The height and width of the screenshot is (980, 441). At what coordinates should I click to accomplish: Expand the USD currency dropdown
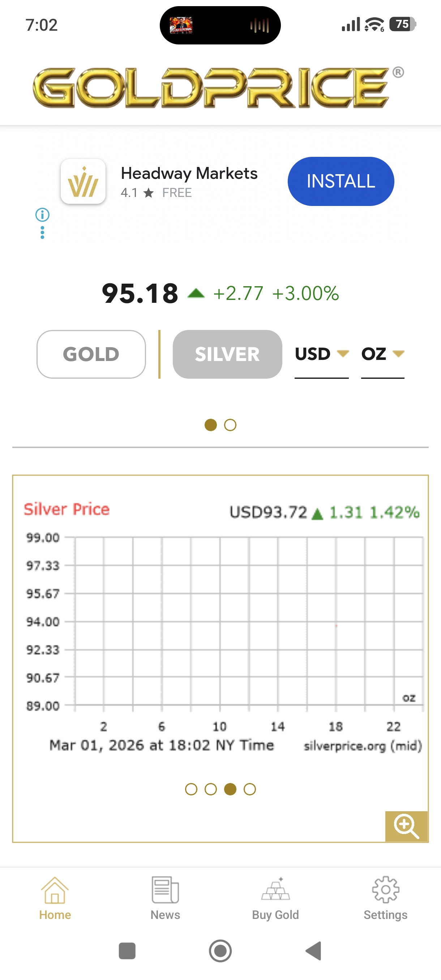[x=321, y=354]
